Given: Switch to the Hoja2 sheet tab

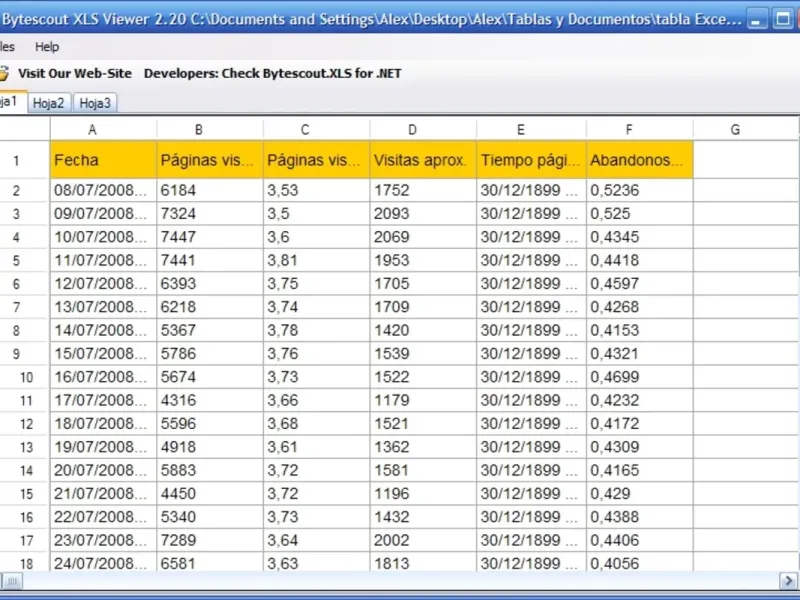Looking at the screenshot, I should [48, 103].
